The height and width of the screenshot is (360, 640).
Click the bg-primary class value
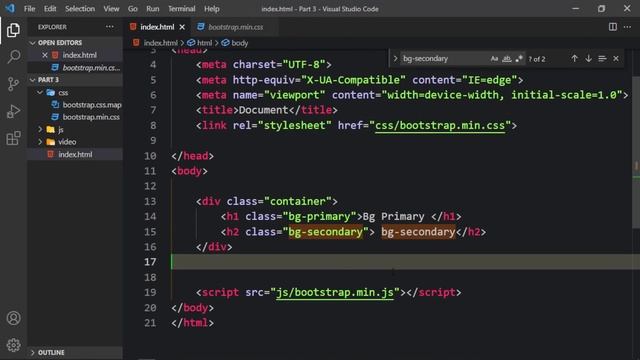click(319, 217)
